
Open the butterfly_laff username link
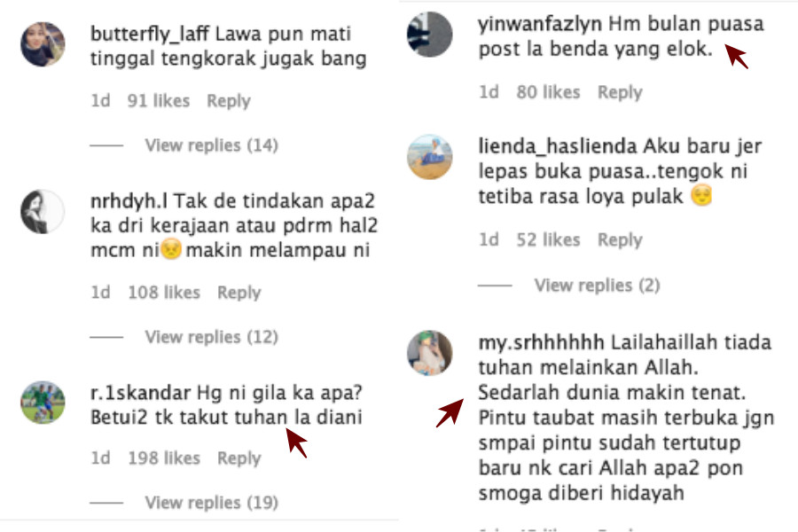(x=150, y=34)
